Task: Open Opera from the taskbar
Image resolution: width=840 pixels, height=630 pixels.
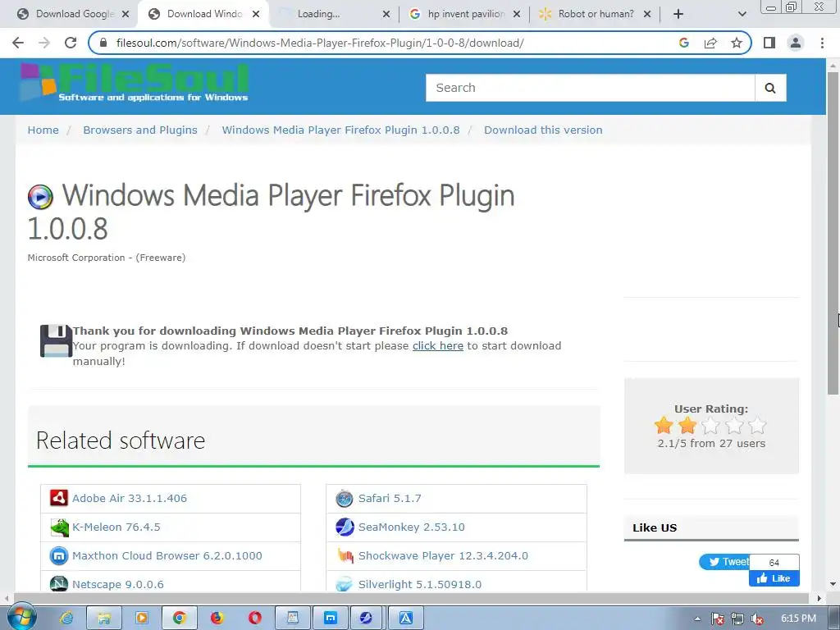Action: (255, 619)
